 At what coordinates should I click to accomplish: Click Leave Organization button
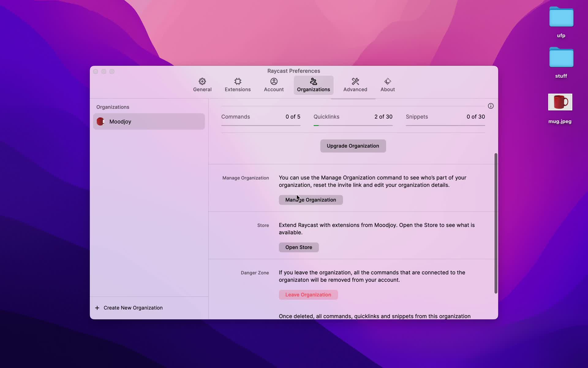click(x=308, y=295)
